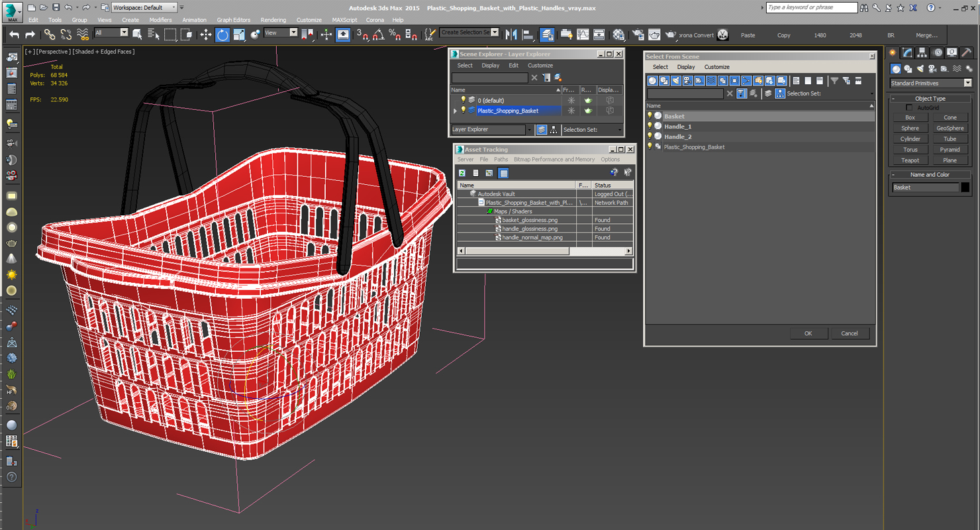Click Refresh icon in Asset Tracking
Screen dimensions: 980x530
click(x=462, y=173)
